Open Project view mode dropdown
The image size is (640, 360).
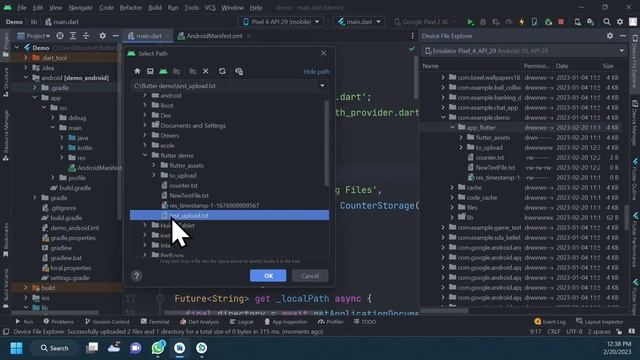pyautogui.click(x=33, y=36)
